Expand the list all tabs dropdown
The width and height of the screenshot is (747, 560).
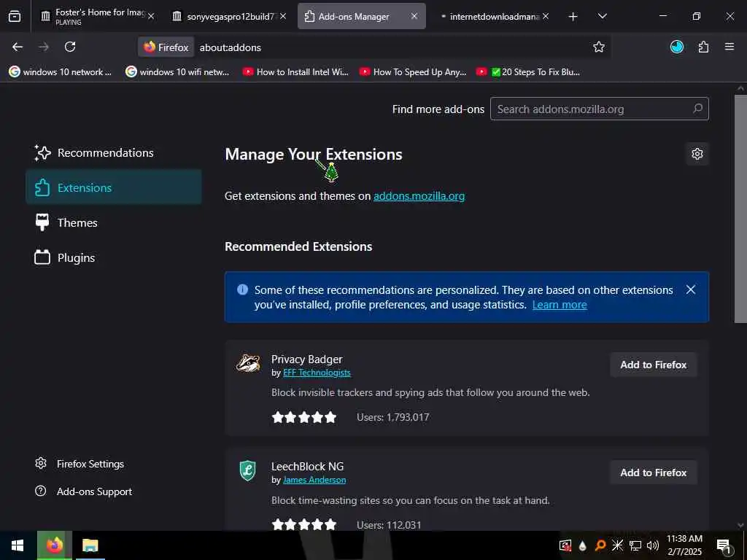[602, 16]
